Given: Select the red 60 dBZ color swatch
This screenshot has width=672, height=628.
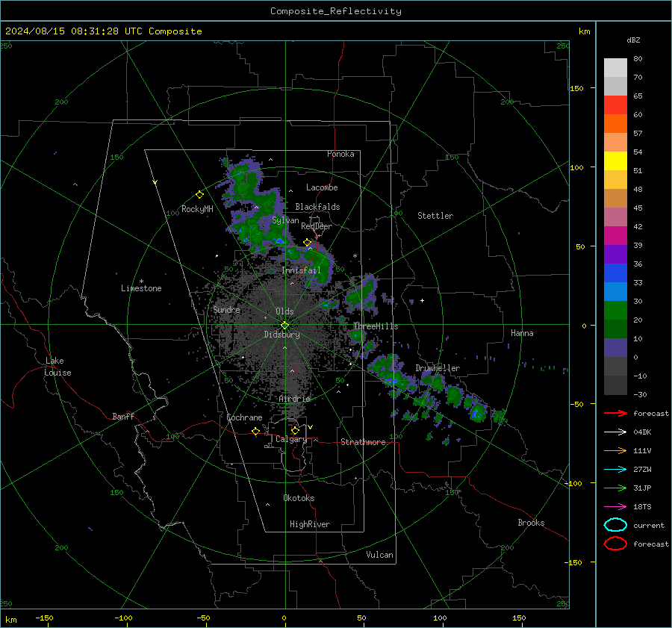Looking at the screenshot, I should 615,105.
